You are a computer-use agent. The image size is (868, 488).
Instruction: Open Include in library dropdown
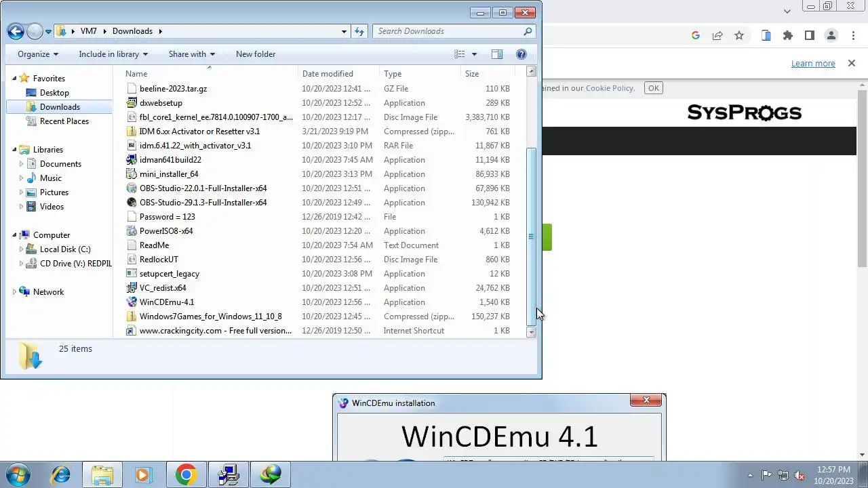click(113, 54)
